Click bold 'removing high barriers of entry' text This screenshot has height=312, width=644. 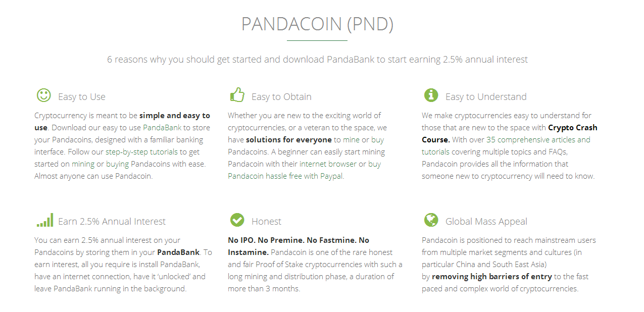[492, 277]
